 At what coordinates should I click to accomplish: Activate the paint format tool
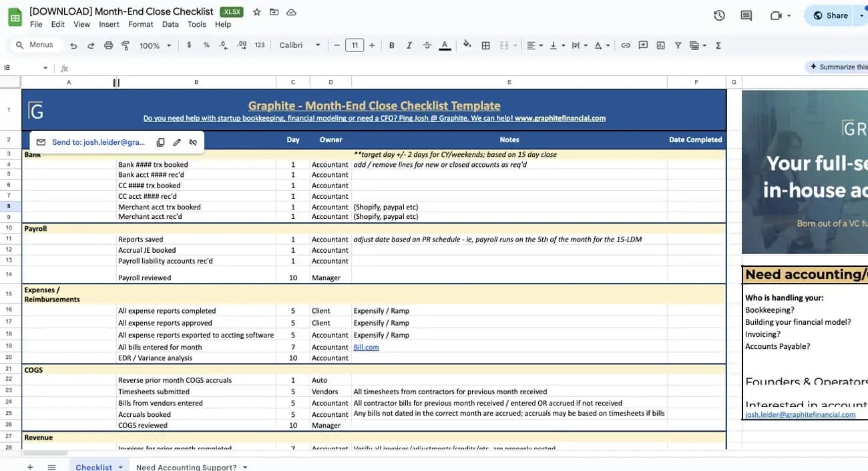tap(126, 45)
